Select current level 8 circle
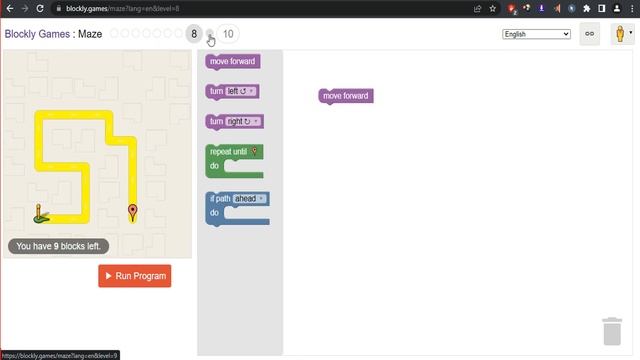The width and height of the screenshot is (640, 360). point(194,34)
